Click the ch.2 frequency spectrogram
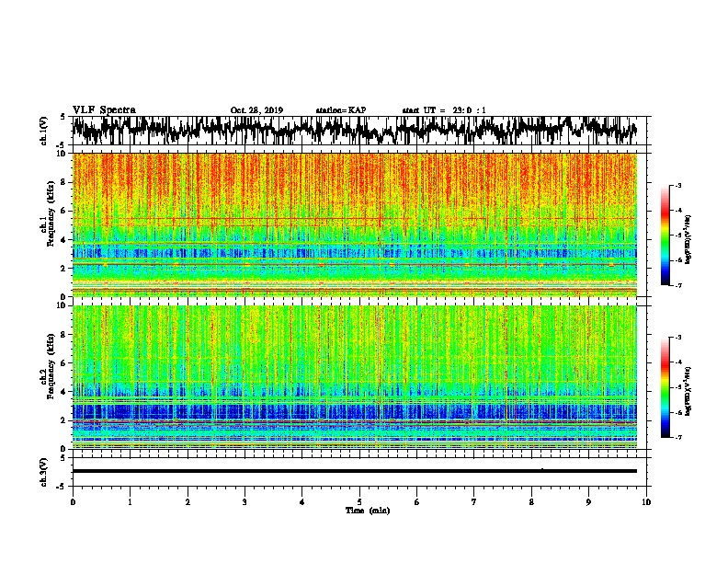728x563 pixels. [x=354, y=377]
